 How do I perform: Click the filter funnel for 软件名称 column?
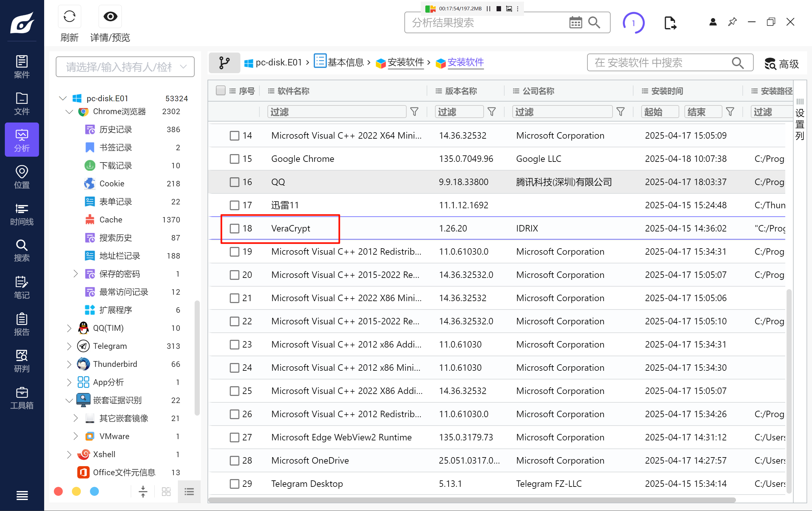(x=414, y=112)
